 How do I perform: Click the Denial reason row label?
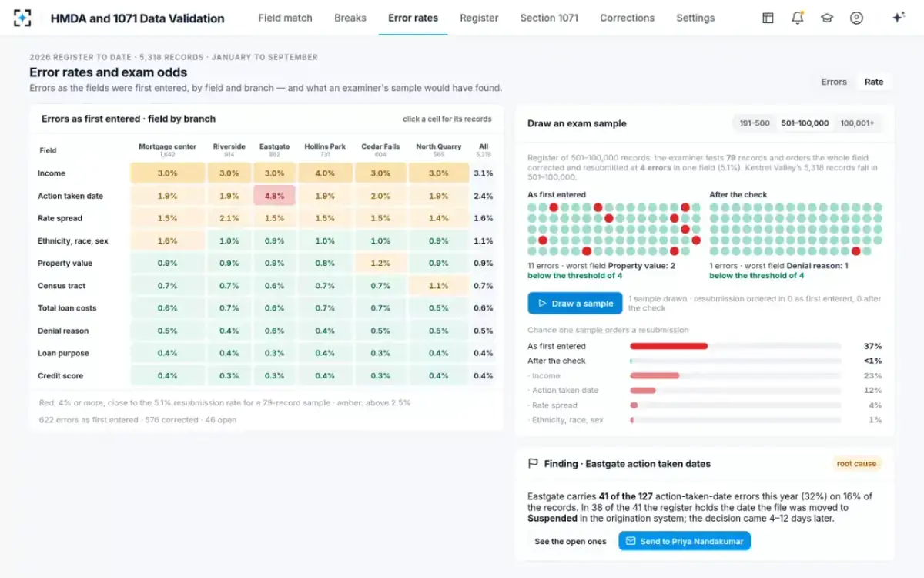coord(63,331)
